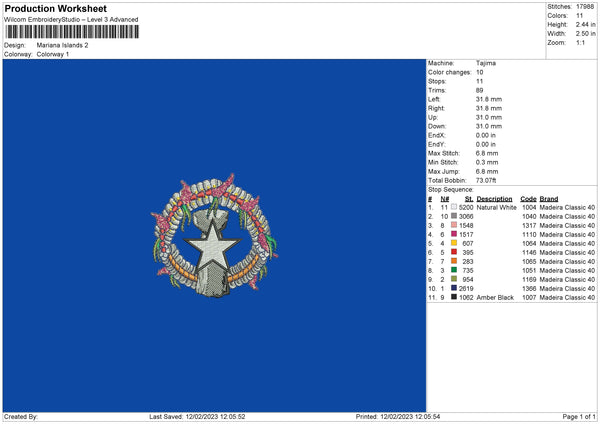Click thread code 1317
Viewport: 600px width, 424px height.
[x=529, y=225]
